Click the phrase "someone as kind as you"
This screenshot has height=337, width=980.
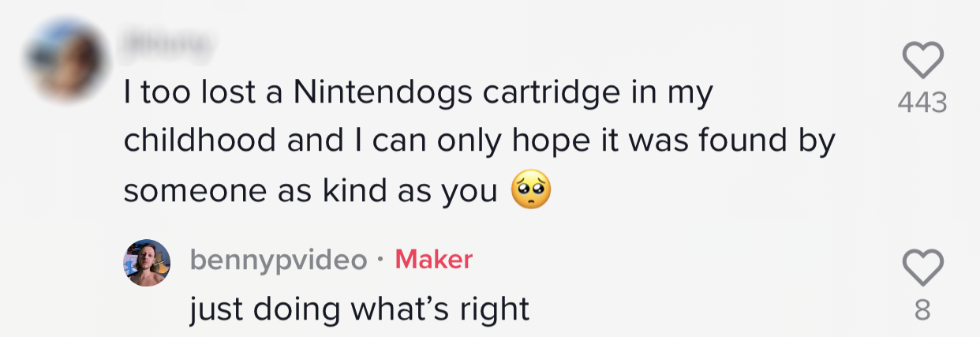pyautogui.click(x=311, y=191)
